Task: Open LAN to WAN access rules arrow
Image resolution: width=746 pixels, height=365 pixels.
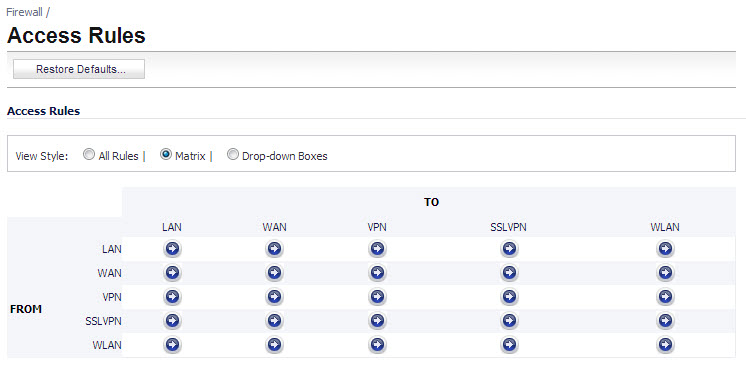Action: 274,249
